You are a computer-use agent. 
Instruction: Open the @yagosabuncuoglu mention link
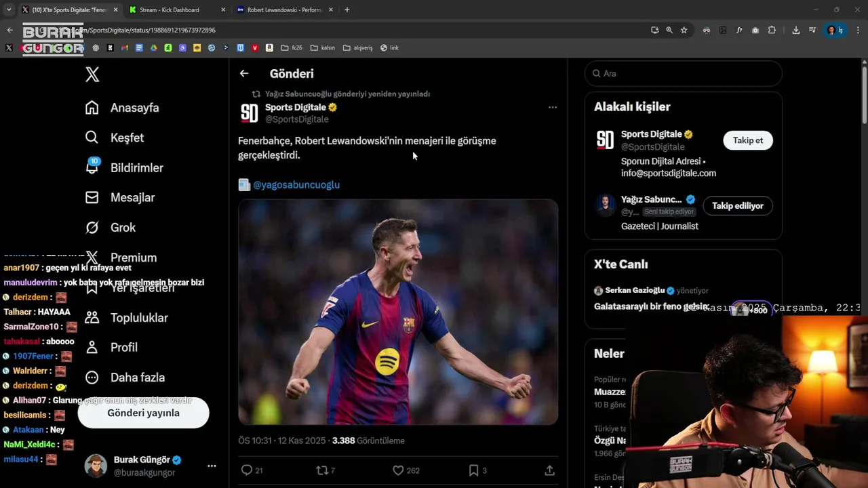(296, 185)
